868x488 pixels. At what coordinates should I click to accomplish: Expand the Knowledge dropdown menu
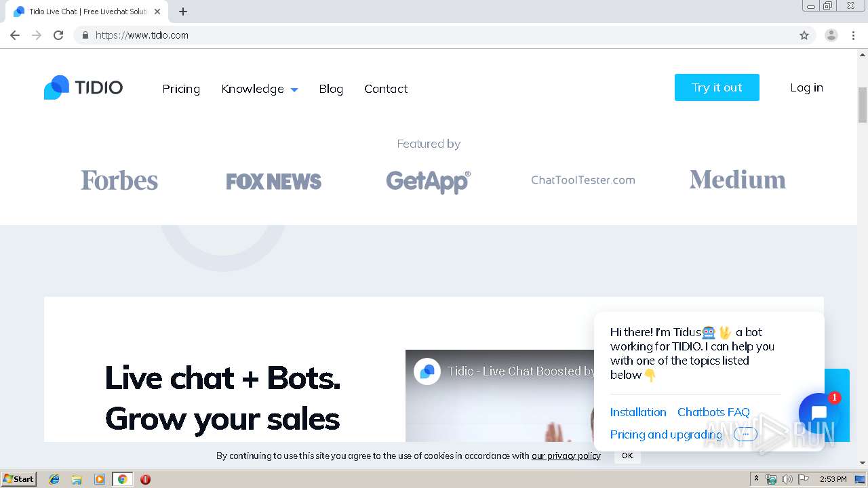coord(260,89)
